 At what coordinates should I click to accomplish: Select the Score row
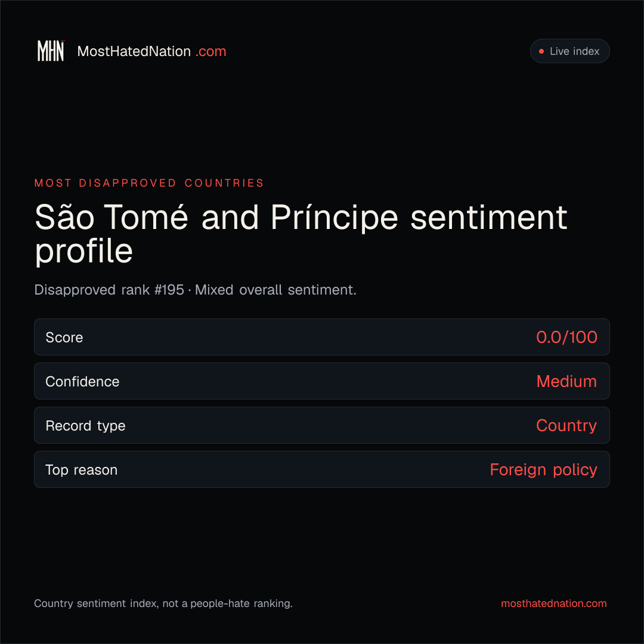[322, 337]
